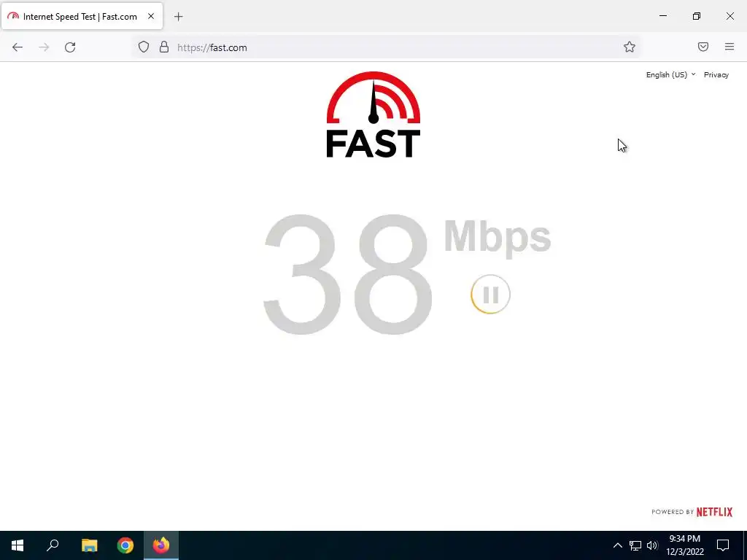Click the Netflix logo link
The image size is (747, 560).
(x=714, y=512)
